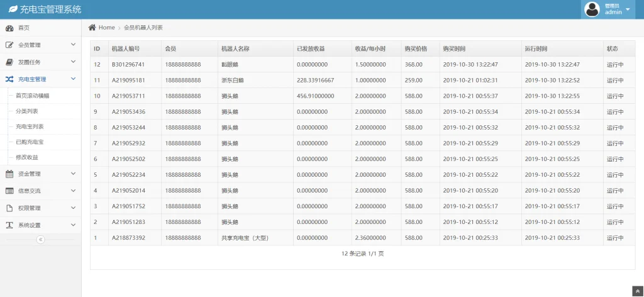Click hourly income 2.36000000
This screenshot has width=644, height=297.
coord(370,238)
